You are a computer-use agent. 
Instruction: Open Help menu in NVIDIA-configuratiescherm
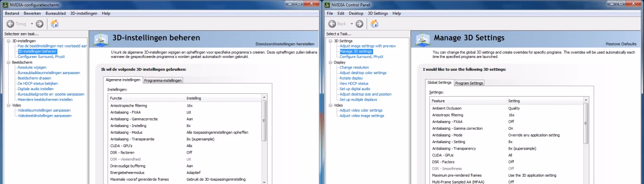pos(106,13)
